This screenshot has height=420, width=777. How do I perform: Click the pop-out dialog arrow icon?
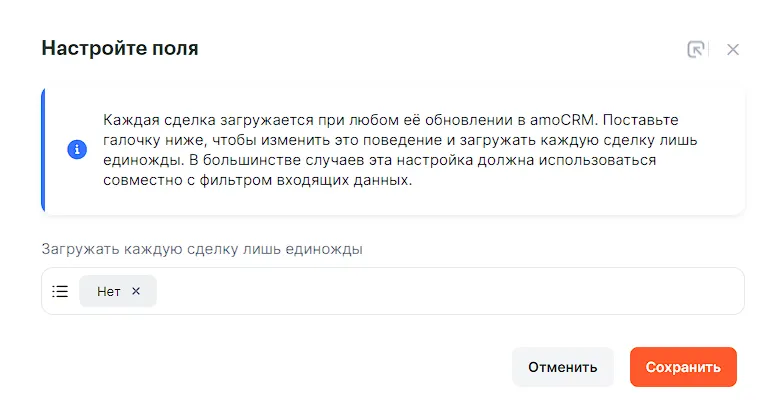click(x=696, y=49)
